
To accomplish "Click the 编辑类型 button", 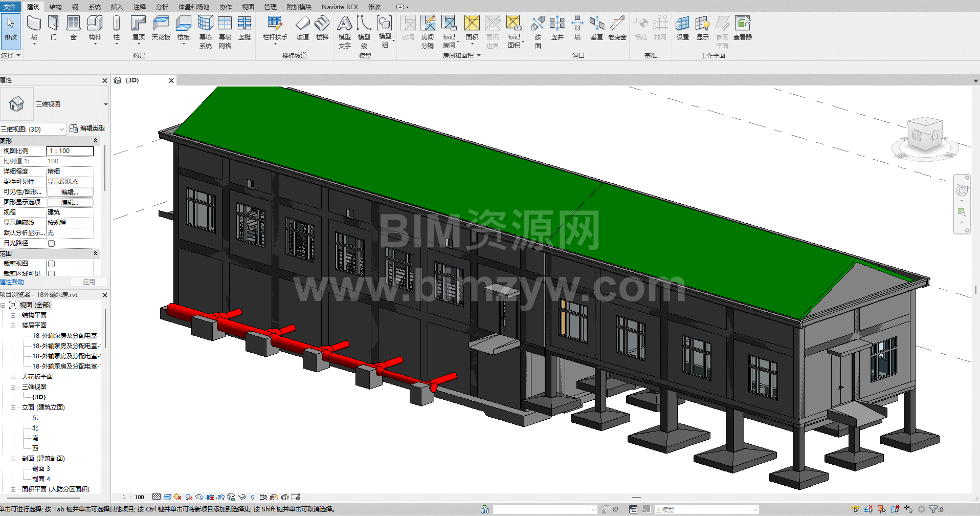I will tap(87, 128).
